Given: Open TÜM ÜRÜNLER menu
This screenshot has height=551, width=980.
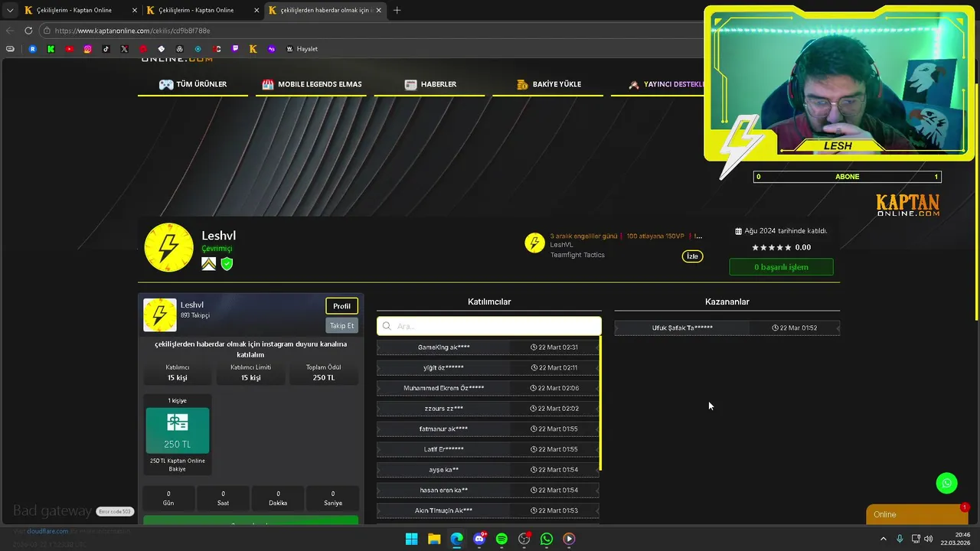Looking at the screenshot, I should [x=193, y=84].
